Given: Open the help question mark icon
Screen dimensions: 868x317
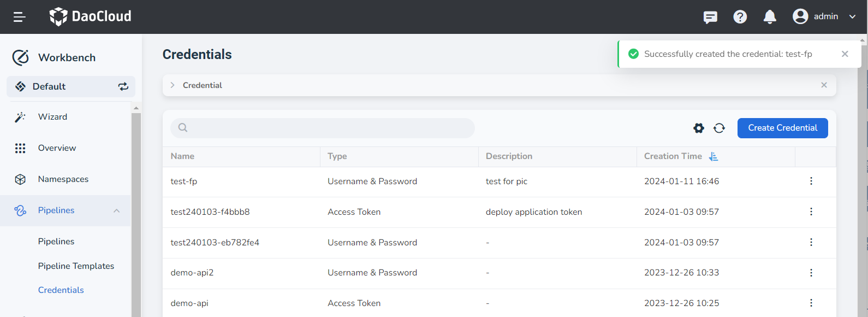Looking at the screenshot, I should pyautogui.click(x=740, y=17).
